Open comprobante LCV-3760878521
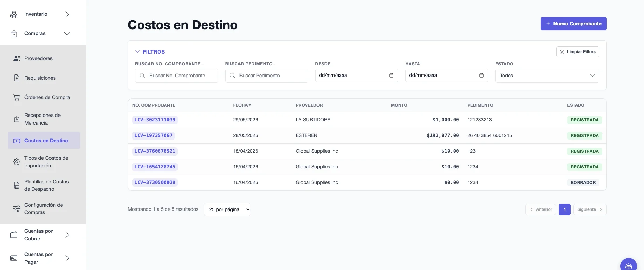 pyautogui.click(x=155, y=151)
